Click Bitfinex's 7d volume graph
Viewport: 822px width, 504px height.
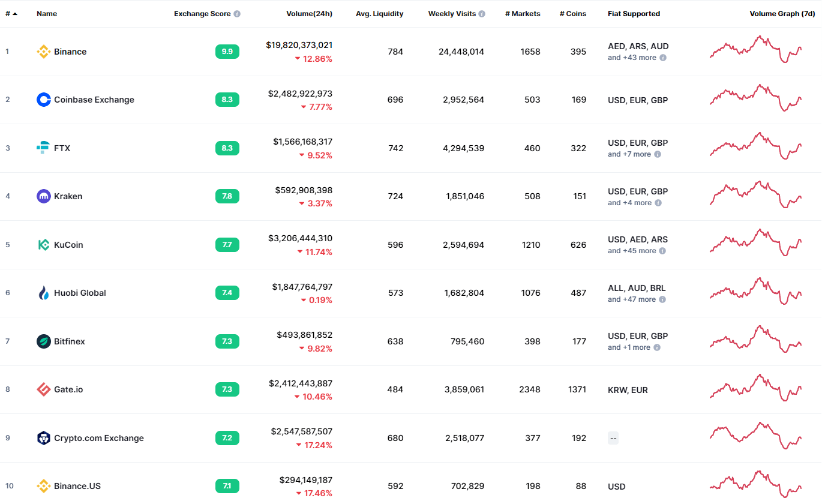pos(755,339)
